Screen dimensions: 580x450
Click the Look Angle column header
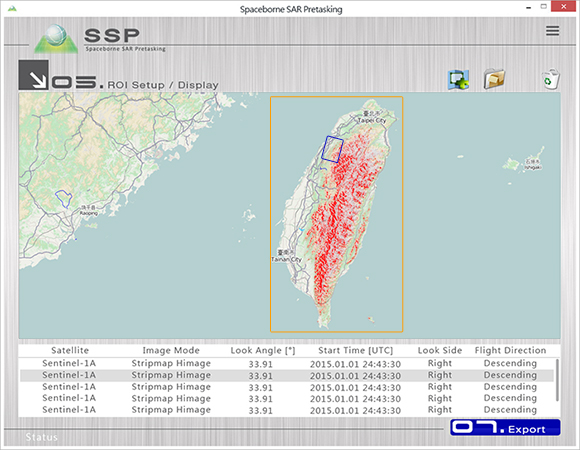(263, 351)
